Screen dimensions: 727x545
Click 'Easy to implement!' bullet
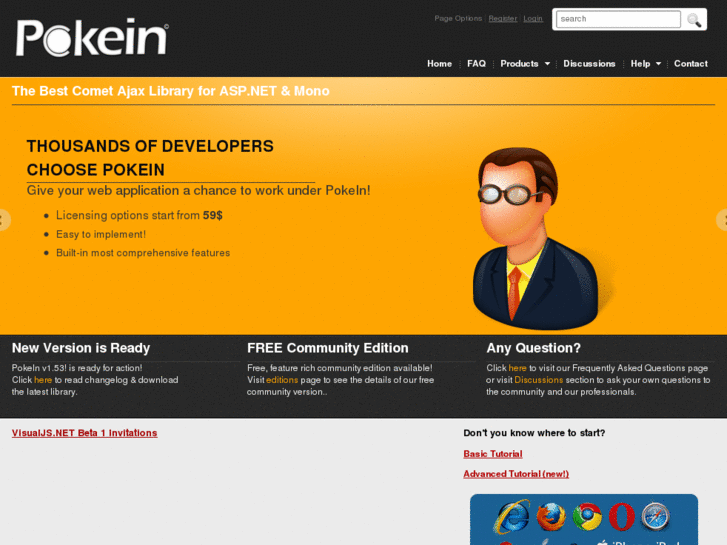[101, 234]
